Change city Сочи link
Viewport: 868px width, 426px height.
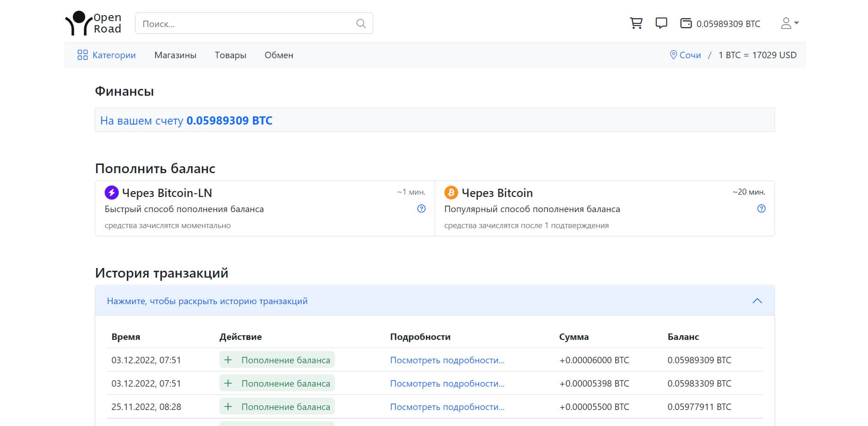pos(690,55)
